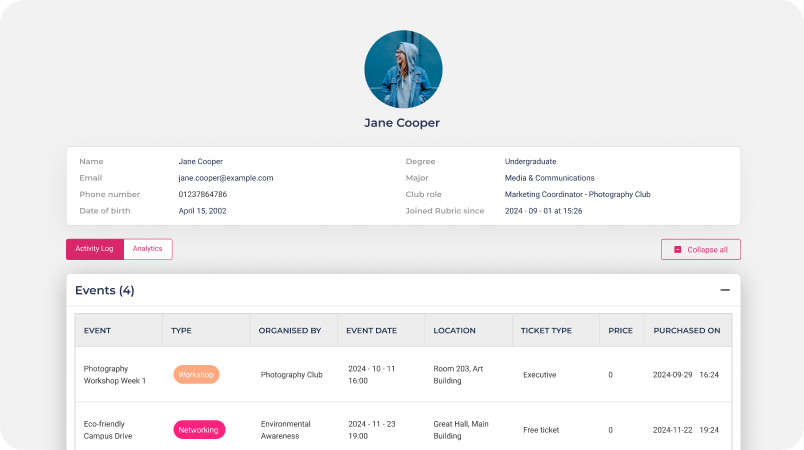Click Environmental Awareness organiser cell
Image resolution: width=804 pixels, height=450 pixels.
(x=286, y=430)
